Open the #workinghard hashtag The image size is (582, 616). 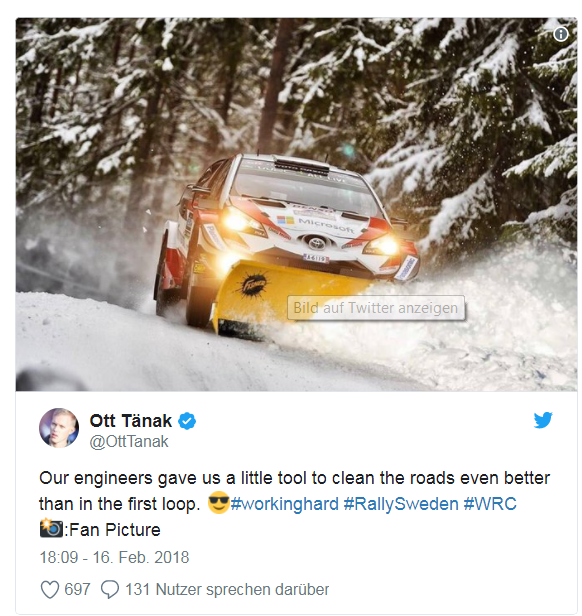(x=285, y=504)
